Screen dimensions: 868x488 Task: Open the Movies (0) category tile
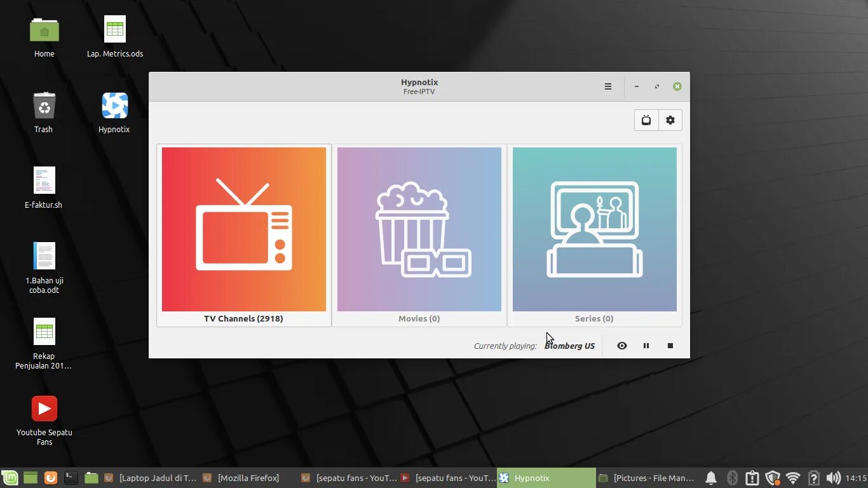419,236
